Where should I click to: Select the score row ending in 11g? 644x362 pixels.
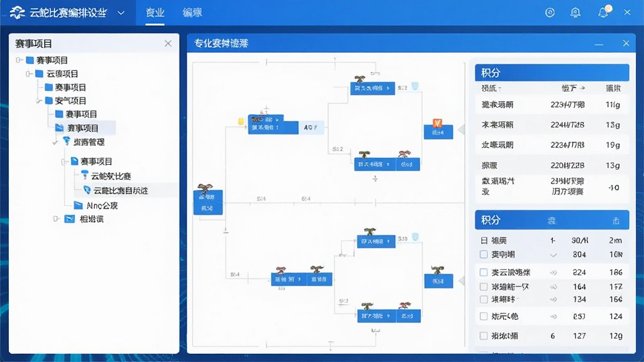[x=552, y=105]
